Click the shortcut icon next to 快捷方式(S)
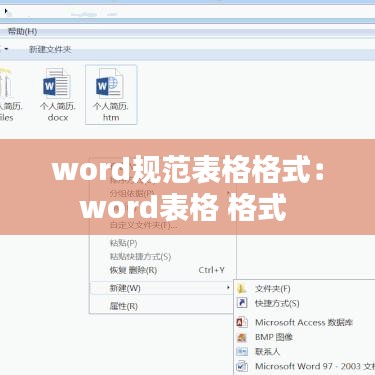Screen dimensions: 375x375 [x=242, y=303]
